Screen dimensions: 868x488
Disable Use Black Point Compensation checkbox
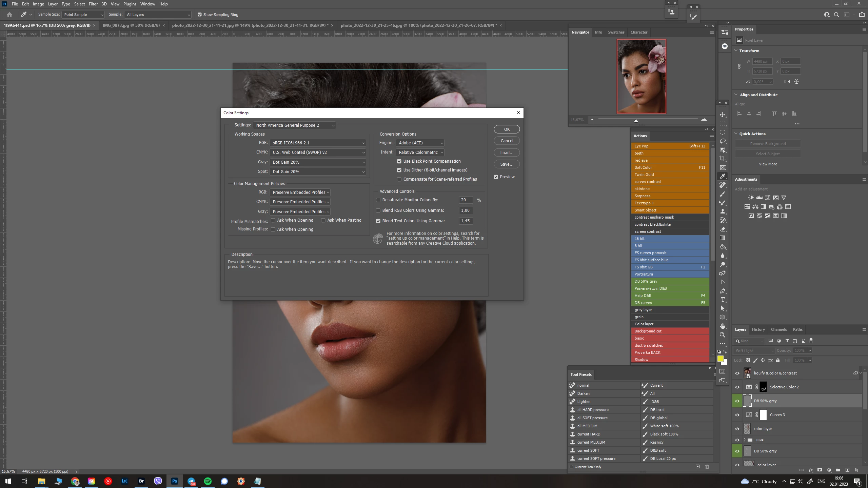click(x=399, y=161)
